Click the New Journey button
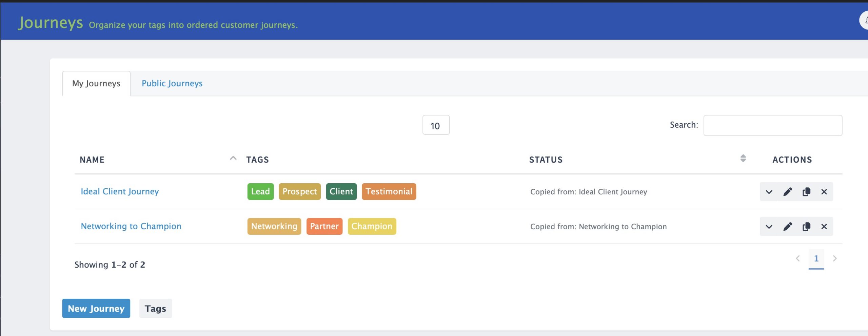868x336 pixels. [96, 308]
